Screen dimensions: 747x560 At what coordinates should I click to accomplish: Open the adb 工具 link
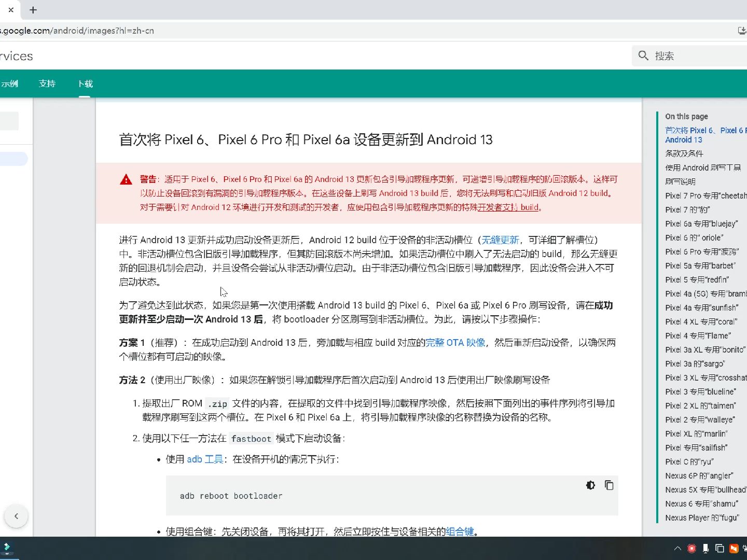coord(205,459)
